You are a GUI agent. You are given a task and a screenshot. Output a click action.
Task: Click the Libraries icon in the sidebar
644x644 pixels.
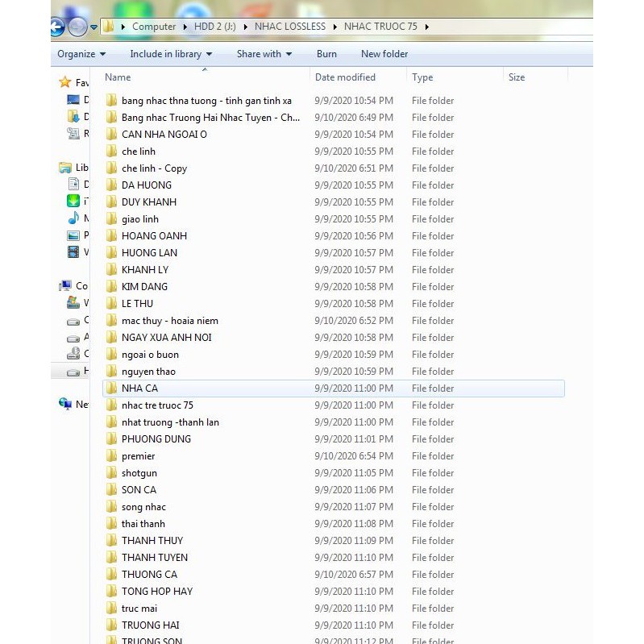click(x=65, y=168)
